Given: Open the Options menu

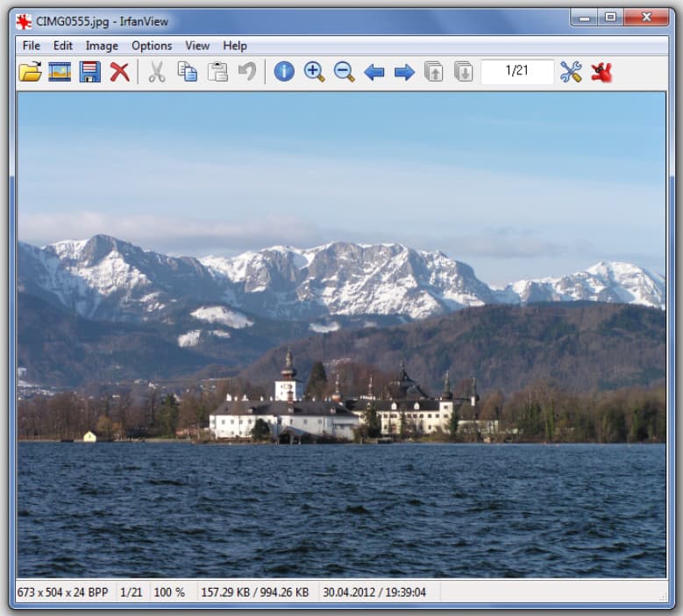Looking at the screenshot, I should 152,46.
